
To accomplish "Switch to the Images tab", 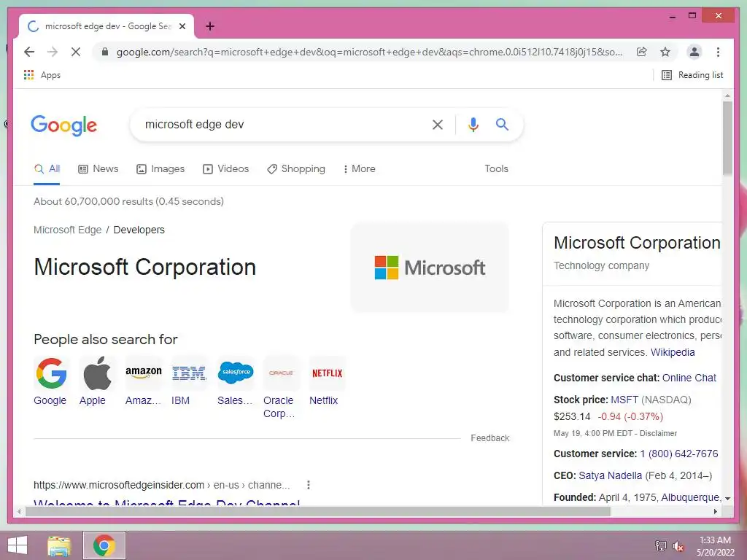I will pyautogui.click(x=160, y=169).
